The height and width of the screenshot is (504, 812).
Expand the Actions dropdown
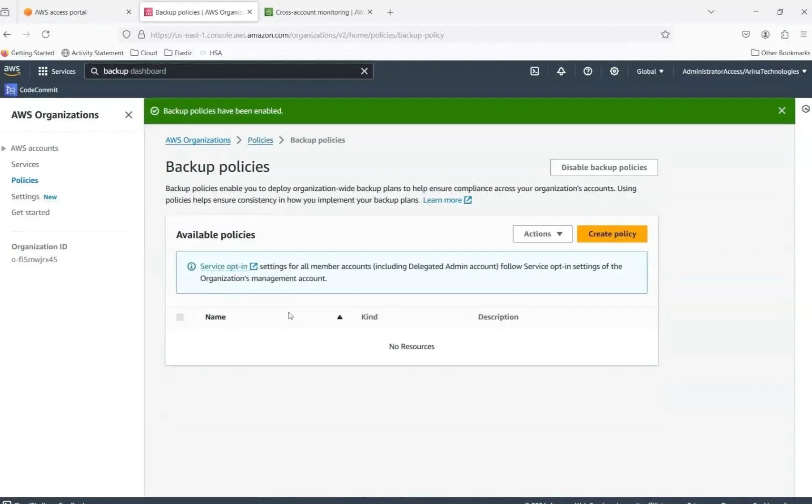tap(543, 234)
